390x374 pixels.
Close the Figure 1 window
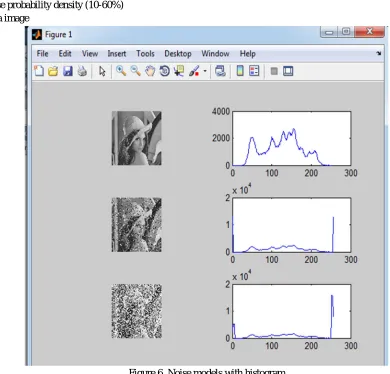tap(369, 32)
